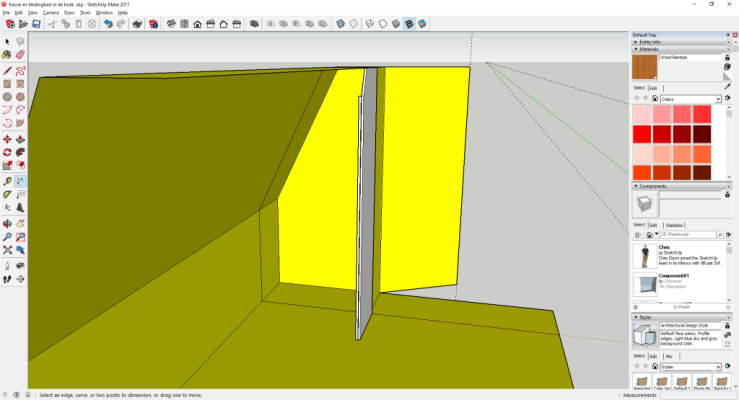
Task: Click the Print icon in toolbar
Action: coord(137,24)
